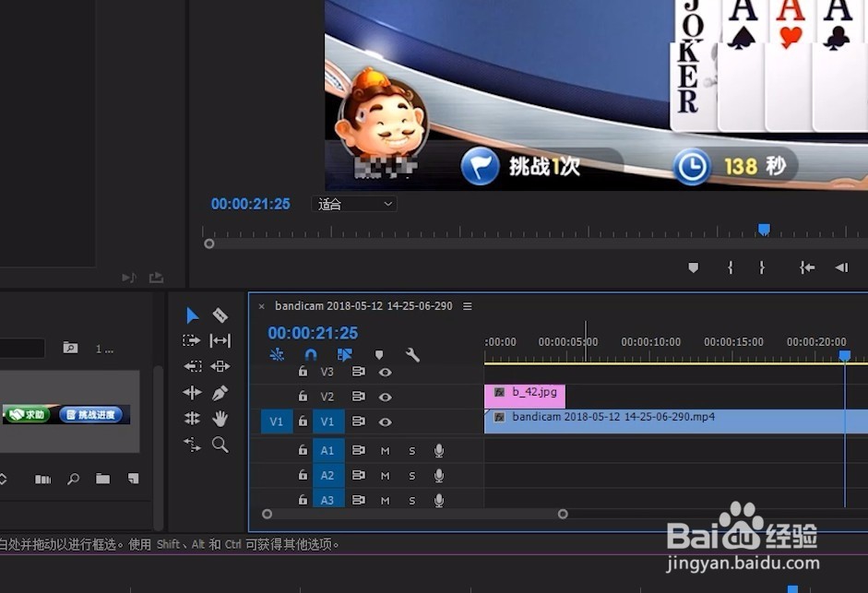The width and height of the screenshot is (868, 593).
Task: Toggle sync lock on track A3
Action: (359, 500)
